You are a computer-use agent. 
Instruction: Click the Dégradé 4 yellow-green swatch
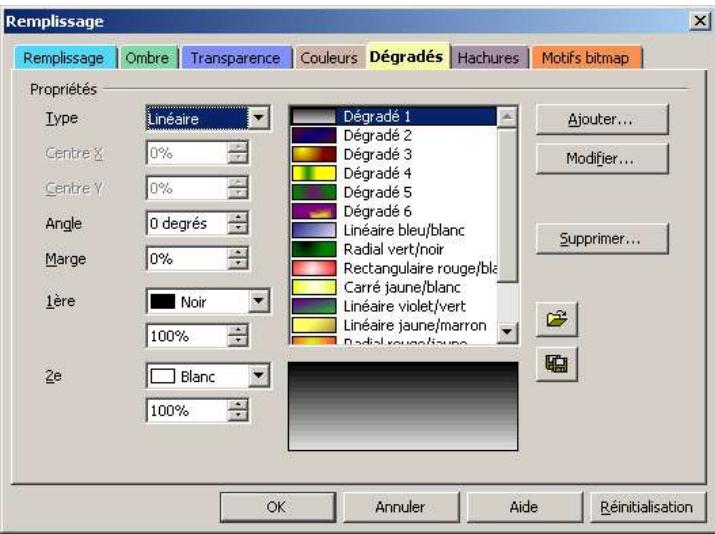(x=314, y=173)
